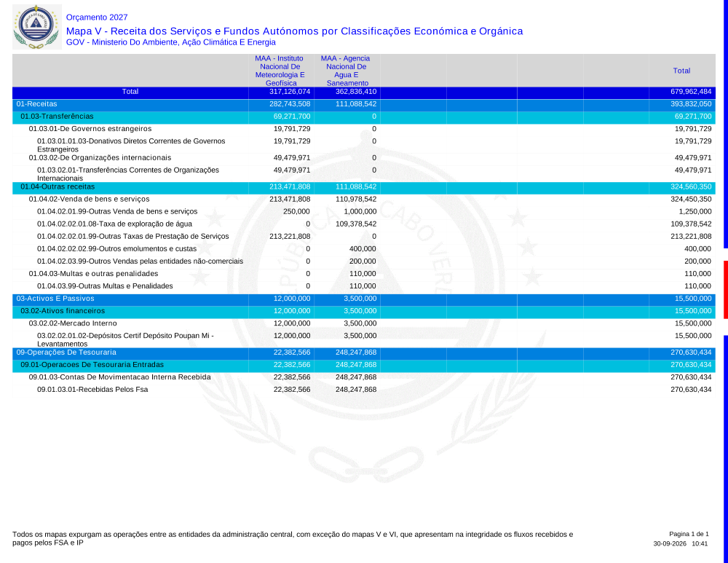Image resolution: width=728 pixels, height=563 pixels.
Task: Click the "01.03-Transferências" row label
Action: (57, 117)
